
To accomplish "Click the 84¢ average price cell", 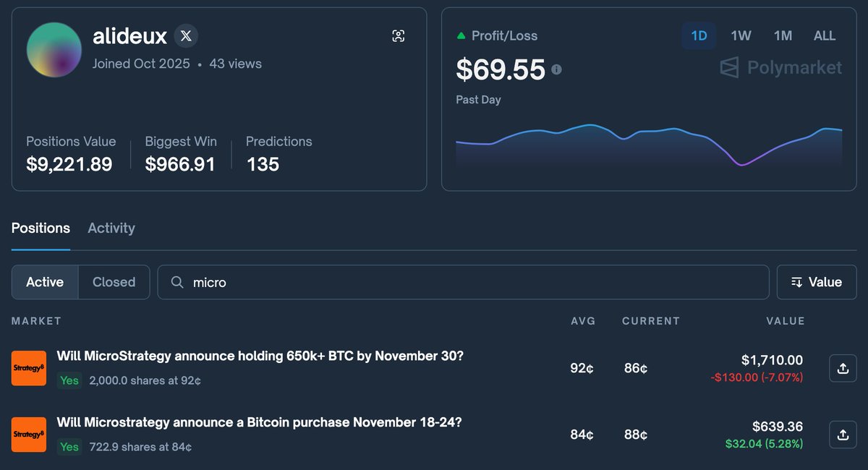I will 582,435.
